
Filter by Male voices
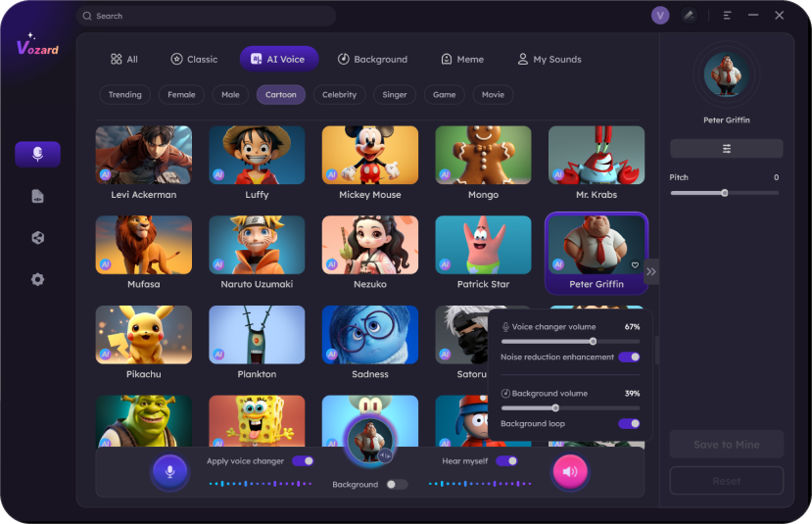coord(230,95)
